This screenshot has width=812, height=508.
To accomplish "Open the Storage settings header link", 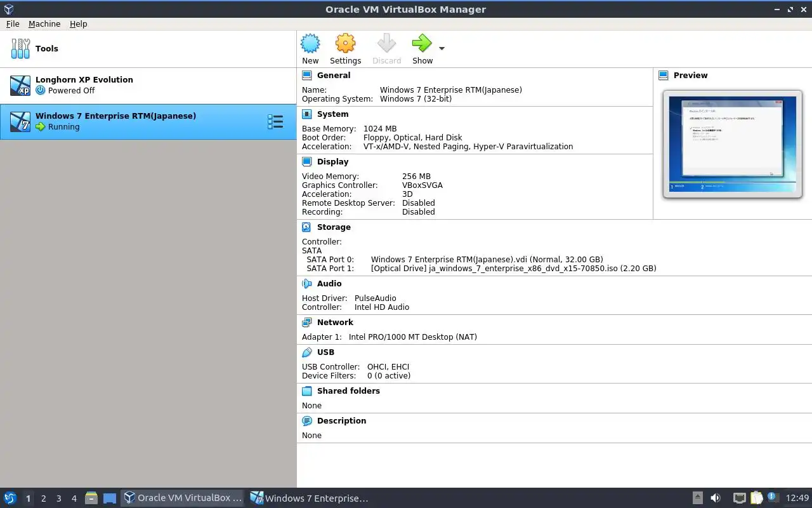I will (x=334, y=227).
